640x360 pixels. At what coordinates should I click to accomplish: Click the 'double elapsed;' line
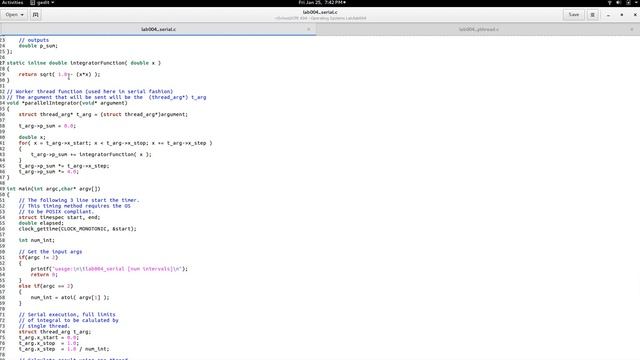(x=41, y=223)
